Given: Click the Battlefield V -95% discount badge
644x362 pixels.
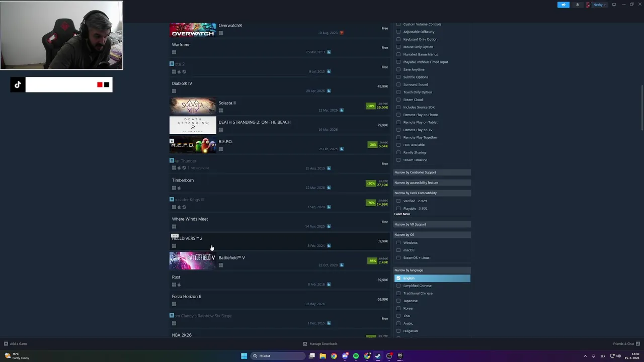Looking at the screenshot, I should 372,261.
